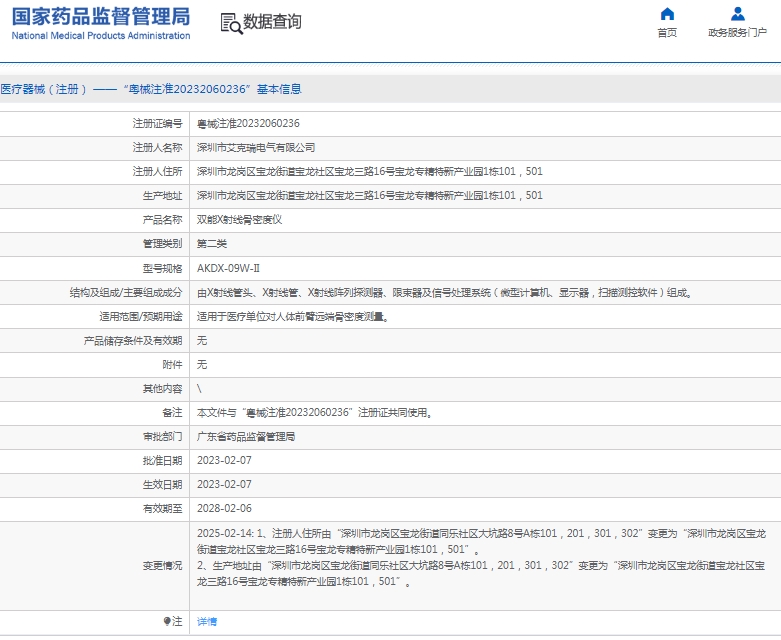
Task: Click the 首页 label text
Action: click(667, 32)
